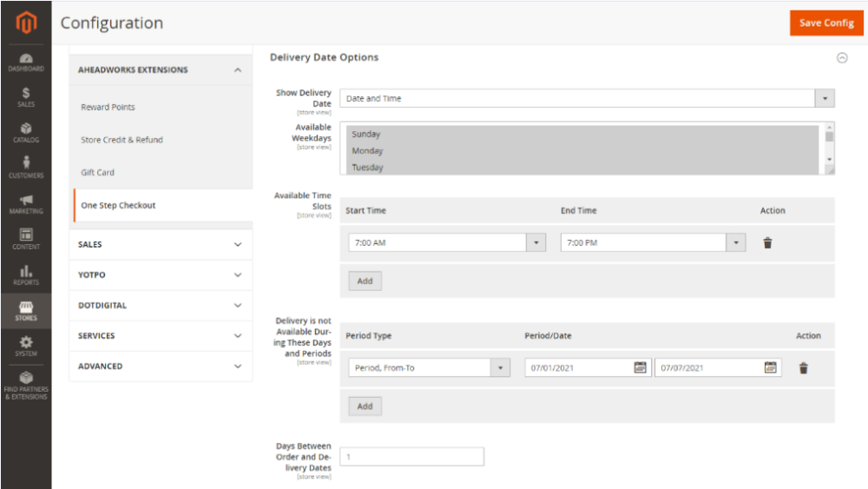This screenshot has width=868, height=489.
Task: Open Find Partners & Extensions
Action: [26, 386]
